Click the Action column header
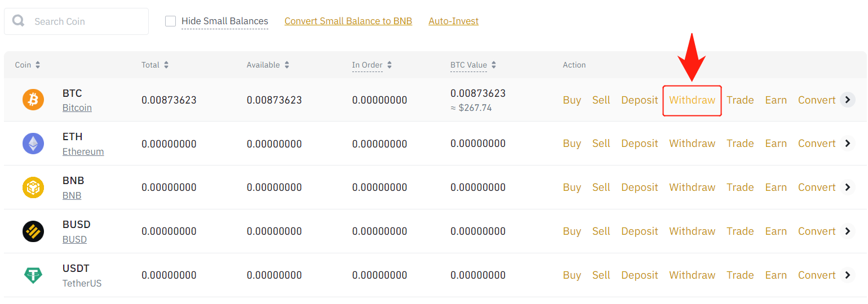868x304 pixels. tap(574, 65)
